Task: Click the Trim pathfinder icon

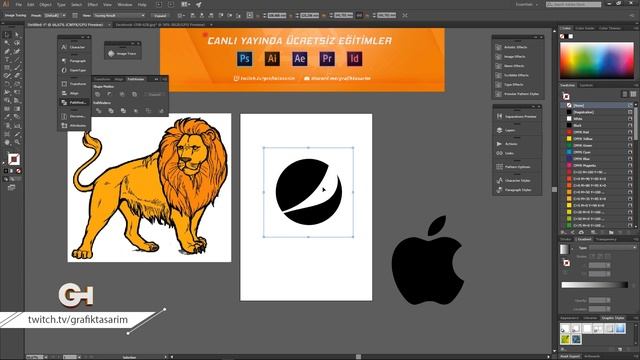Action: [111, 111]
